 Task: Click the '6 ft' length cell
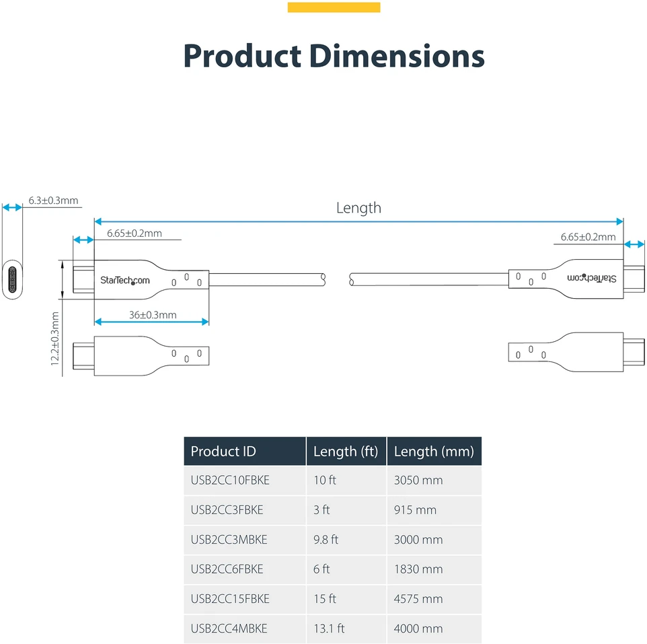coord(346,569)
